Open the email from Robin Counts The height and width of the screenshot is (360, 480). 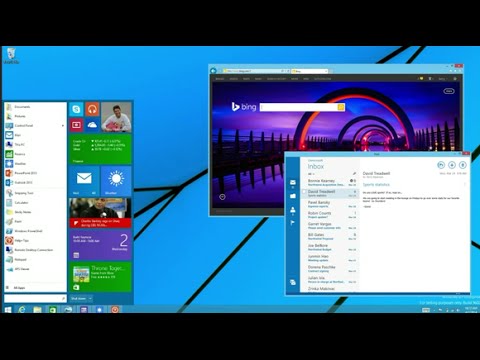[330, 215]
